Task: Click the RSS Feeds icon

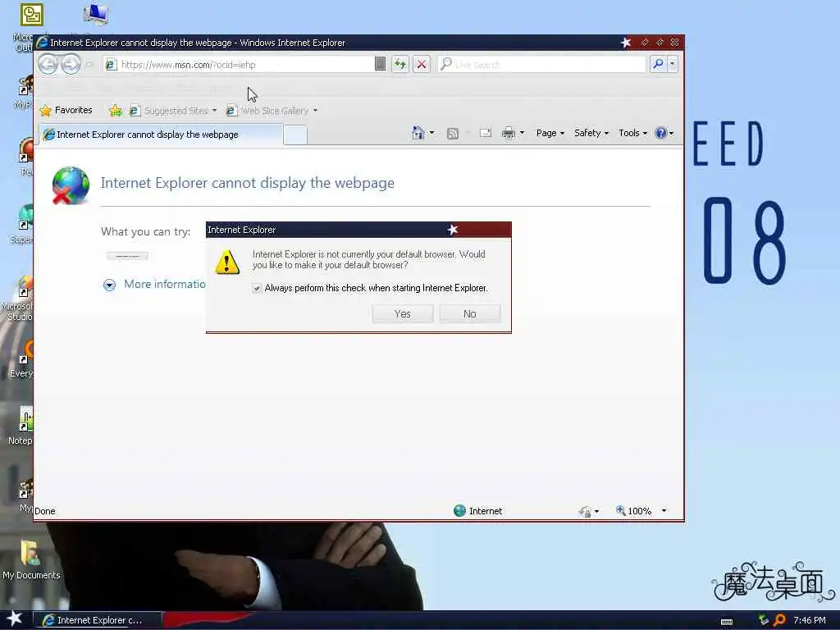Action: [x=453, y=134]
